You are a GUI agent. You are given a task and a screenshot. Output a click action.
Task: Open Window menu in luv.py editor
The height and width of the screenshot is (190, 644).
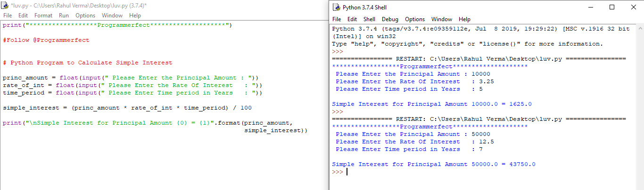tap(112, 16)
